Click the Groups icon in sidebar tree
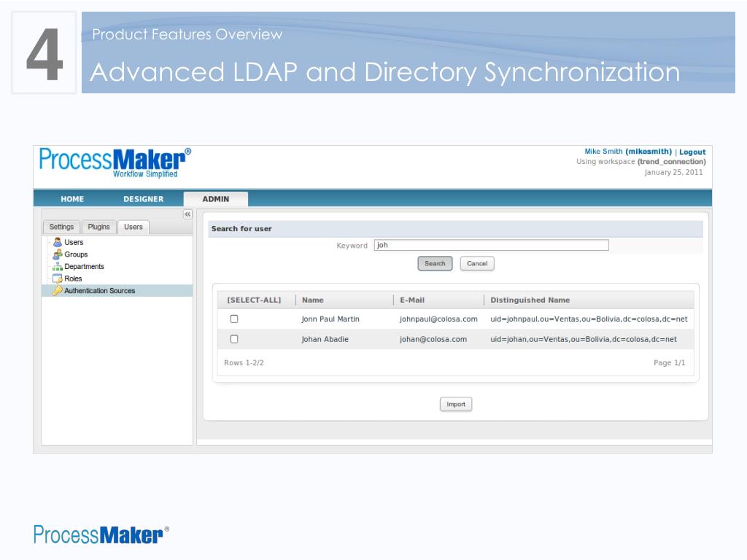Screen dimensions: 747x560 pos(58,254)
